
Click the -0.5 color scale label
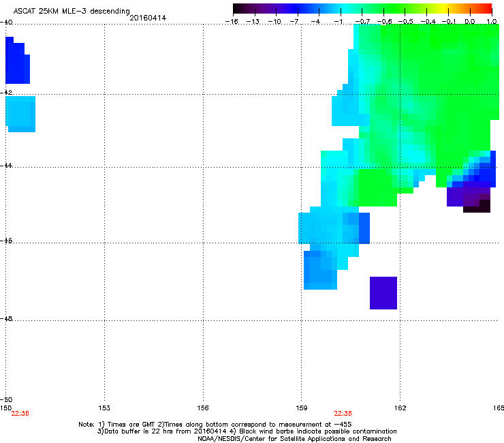(406, 22)
